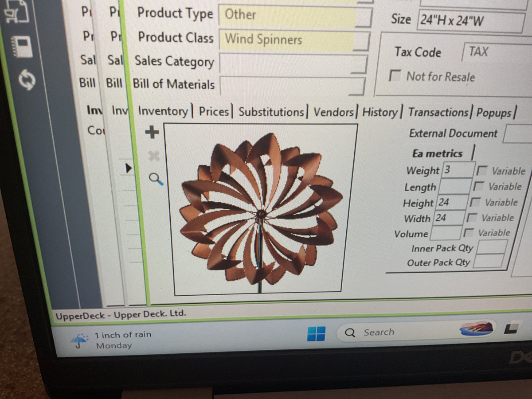The image size is (532, 399).
Task: Click the "UpperDeck - Upper Deck. Ltd." status text
Action: tap(121, 315)
